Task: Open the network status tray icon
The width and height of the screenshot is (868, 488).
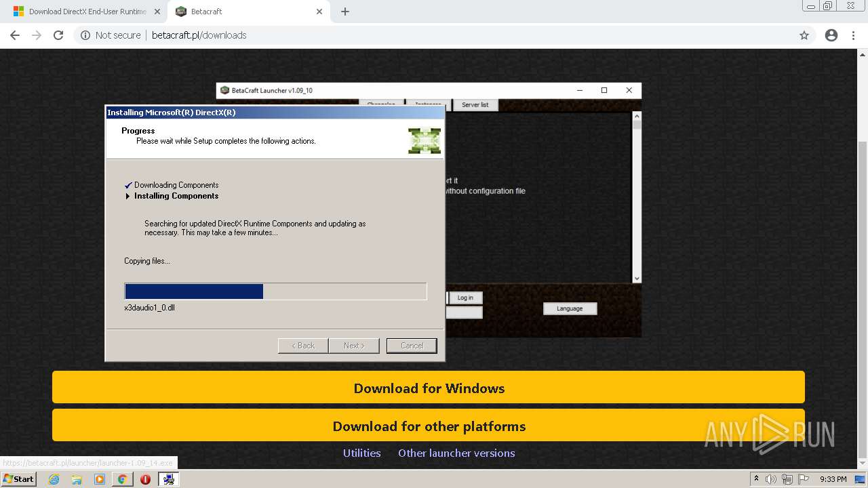Action: click(787, 479)
